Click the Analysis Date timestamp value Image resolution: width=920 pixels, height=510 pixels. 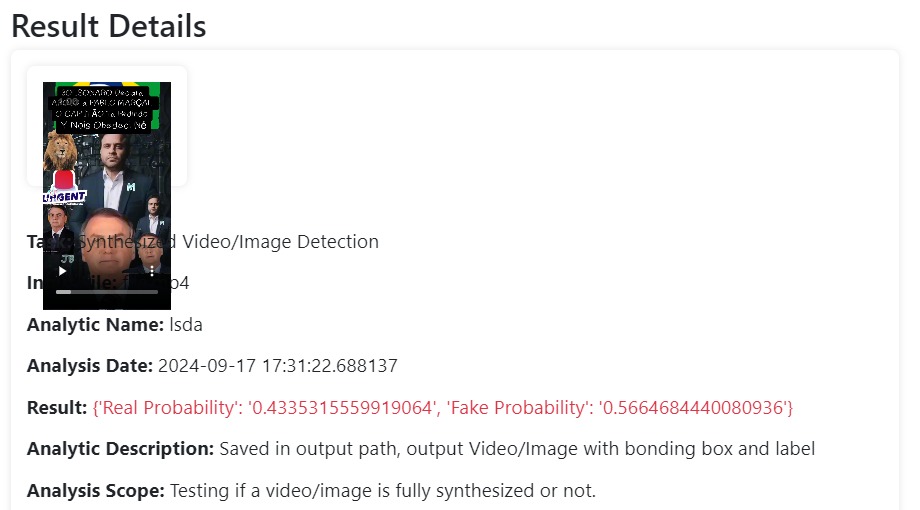(278, 366)
